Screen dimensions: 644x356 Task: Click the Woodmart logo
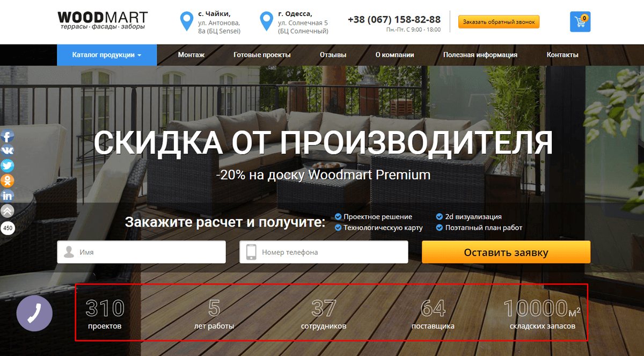[102, 20]
